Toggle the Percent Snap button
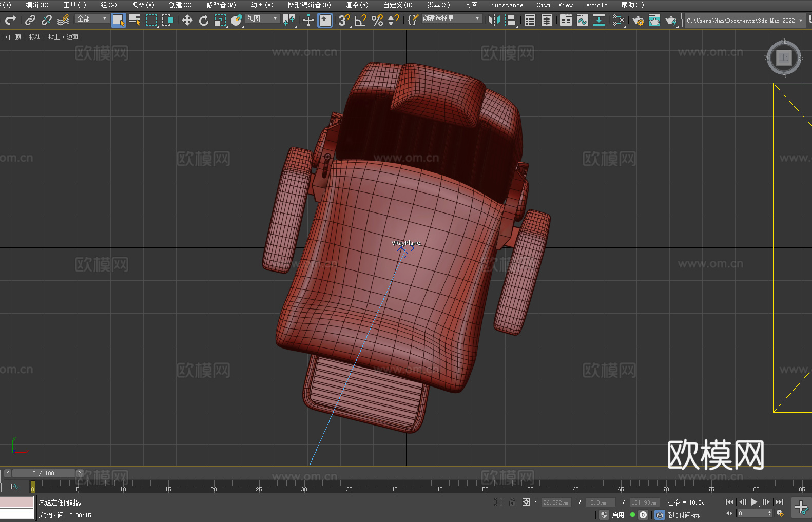The image size is (812, 522). click(x=377, y=20)
